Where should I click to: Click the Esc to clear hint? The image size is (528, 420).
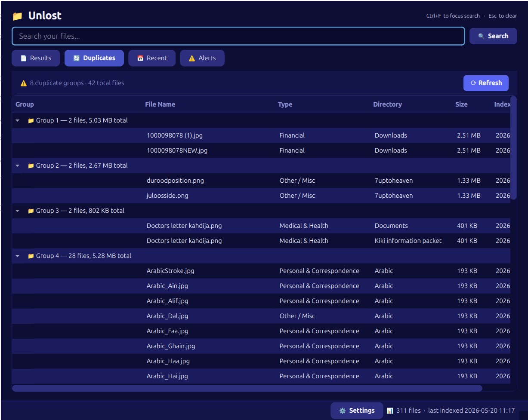(503, 16)
